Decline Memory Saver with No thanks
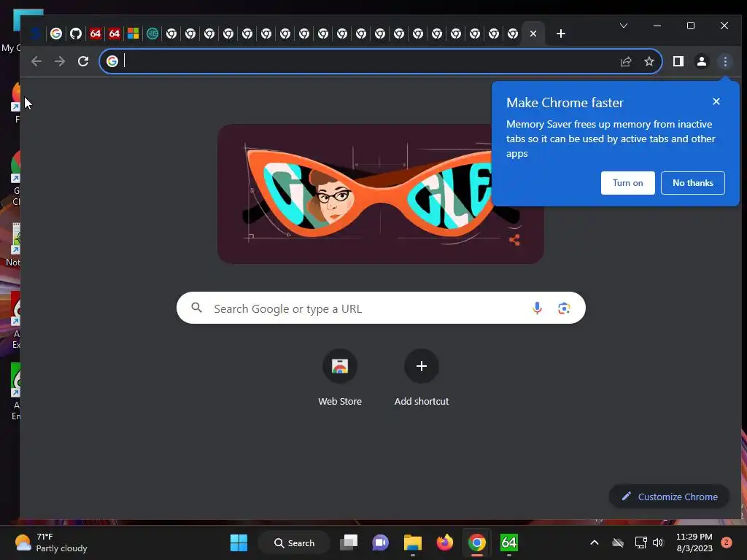 click(693, 183)
